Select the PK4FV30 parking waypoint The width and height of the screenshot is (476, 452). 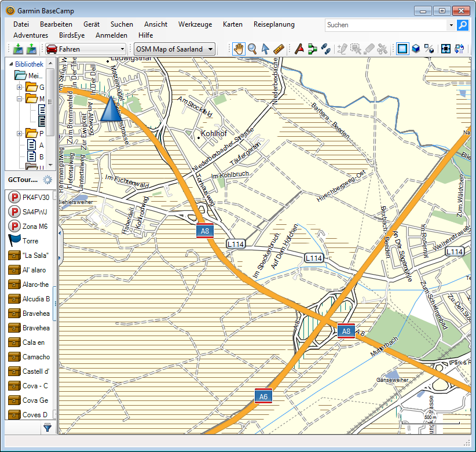tap(30, 198)
